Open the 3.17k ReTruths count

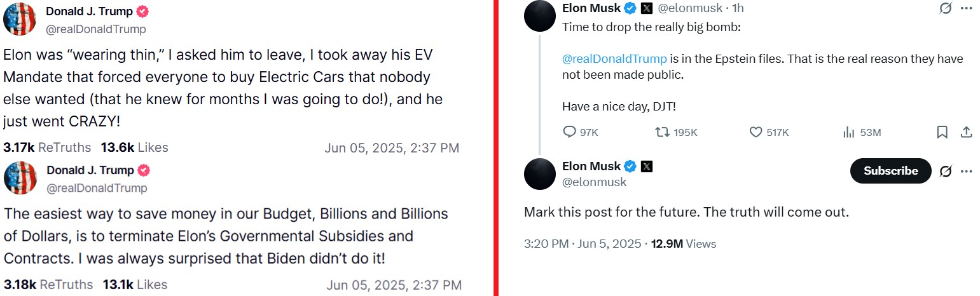pos(46,148)
